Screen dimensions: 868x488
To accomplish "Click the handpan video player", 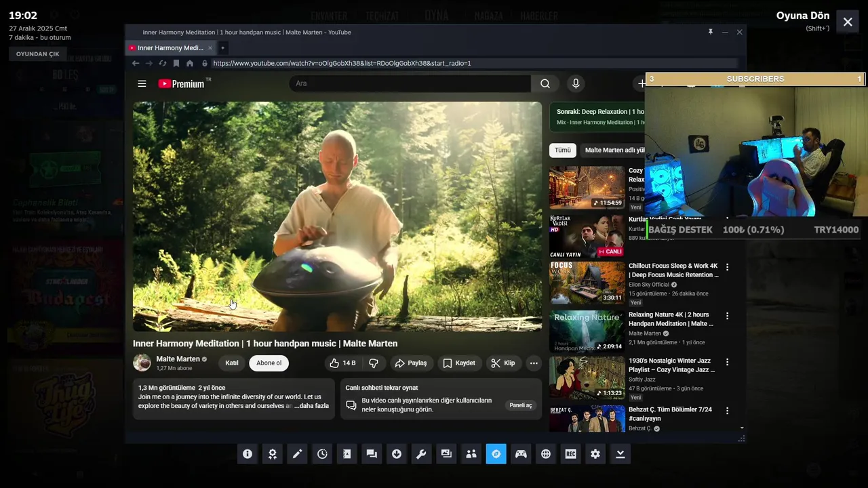I will click(337, 216).
